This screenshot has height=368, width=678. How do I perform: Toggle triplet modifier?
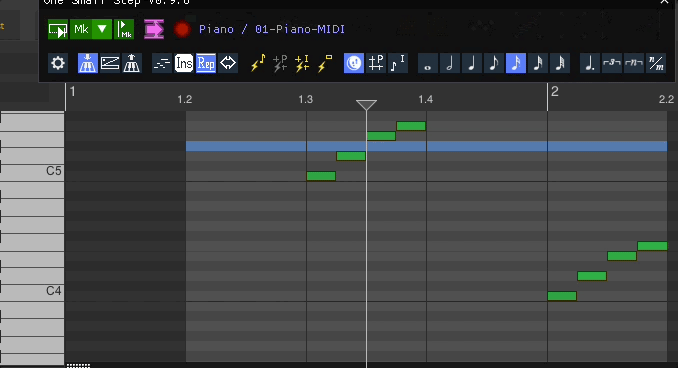[612, 63]
